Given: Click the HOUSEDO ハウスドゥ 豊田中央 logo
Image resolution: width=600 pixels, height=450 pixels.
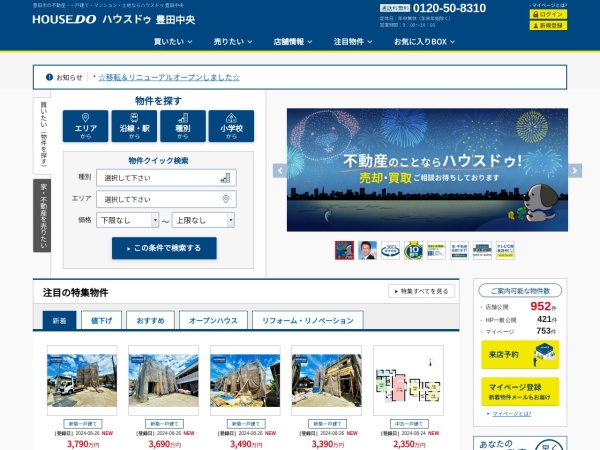Looking at the screenshot, I should point(114,19).
